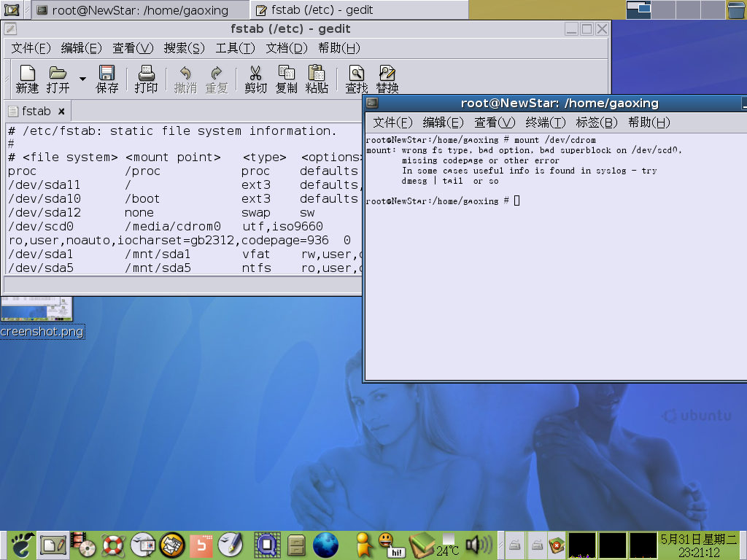Click the Print icon in gedit toolbar
This screenshot has width=747, height=560.
(146, 79)
